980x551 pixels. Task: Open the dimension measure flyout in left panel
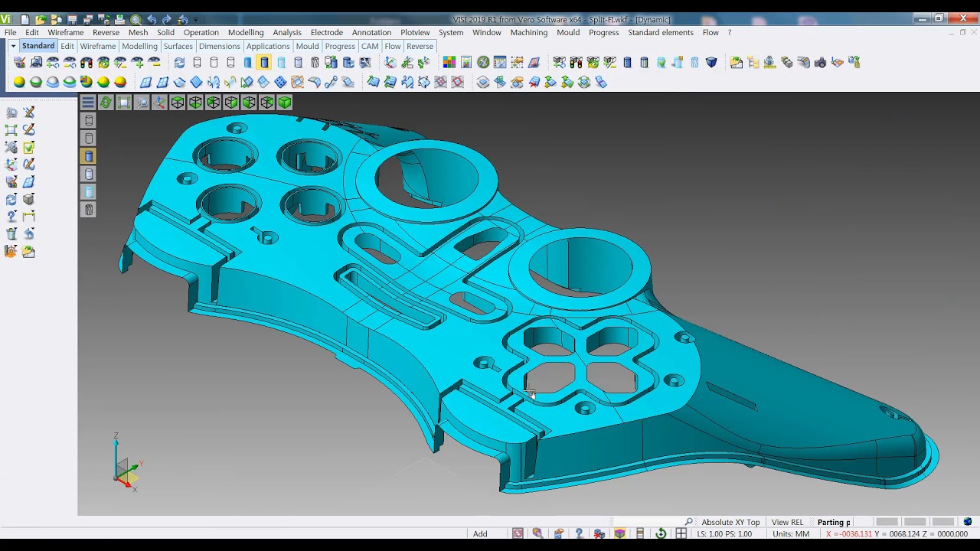(x=28, y=217)
